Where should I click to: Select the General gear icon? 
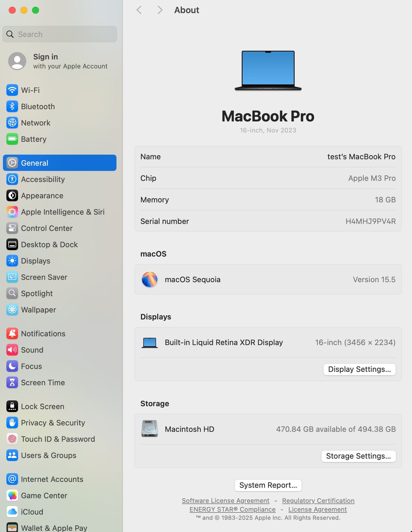(x=12, y=163)
